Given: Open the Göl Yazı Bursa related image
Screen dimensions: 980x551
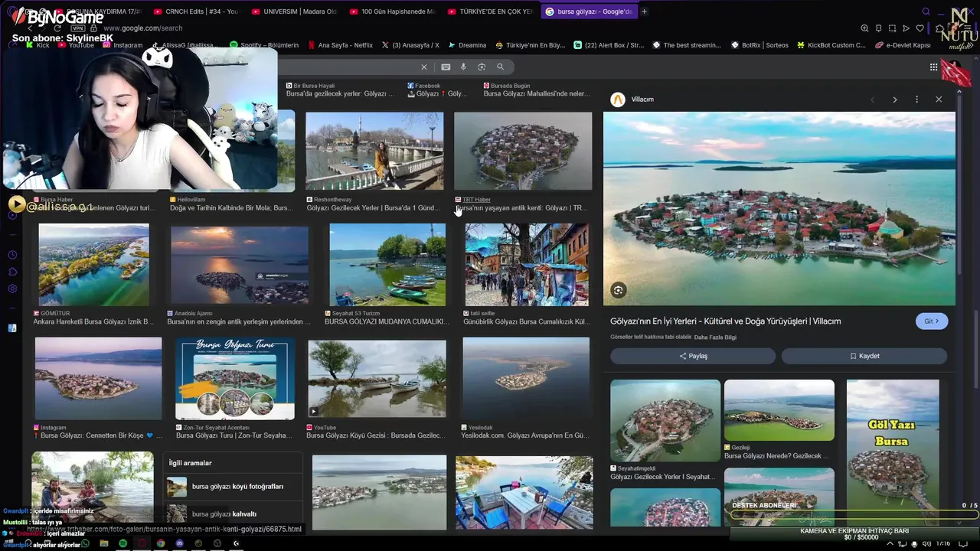Looking at the screenshot, I should (x=893, y=452).
